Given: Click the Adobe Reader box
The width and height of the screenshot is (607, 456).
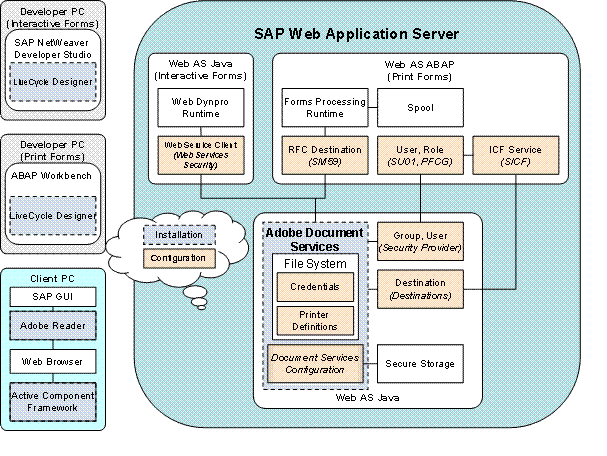Looking at the screenshot, I should (x=54, y=325).
